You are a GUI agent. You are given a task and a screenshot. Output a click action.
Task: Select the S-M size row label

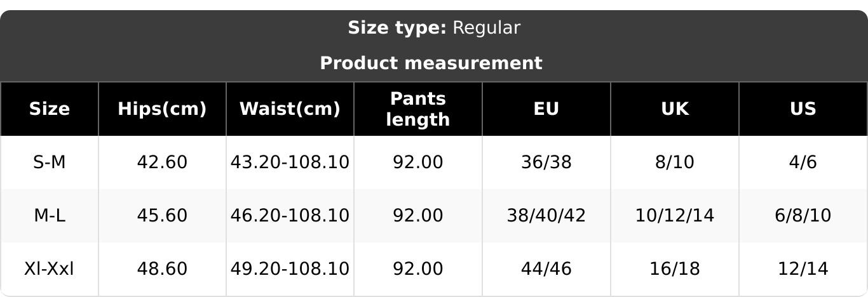coord(50,162)
